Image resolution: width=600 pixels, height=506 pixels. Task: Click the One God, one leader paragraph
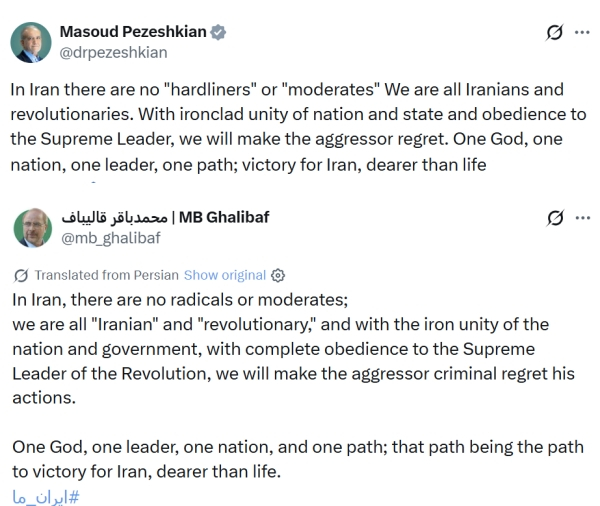tap(297, 458)
